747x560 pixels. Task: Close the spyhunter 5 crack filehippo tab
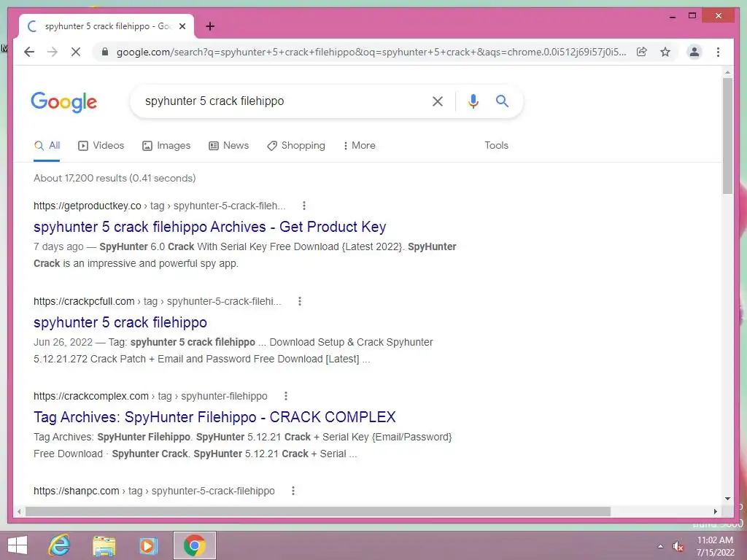pyautogui.click(x=182, y=26)
